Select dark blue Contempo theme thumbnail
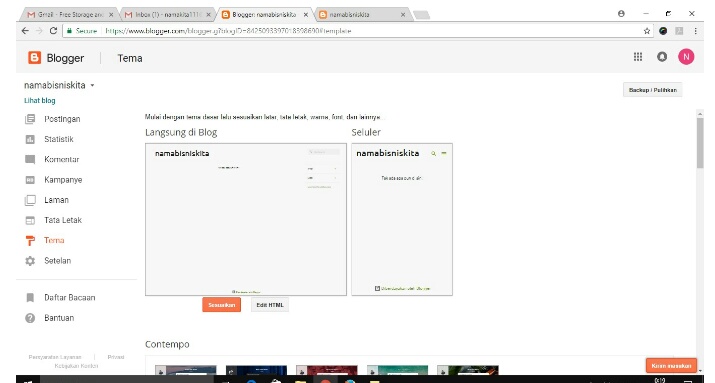This screenshot has width=715, height=383. 256,370
